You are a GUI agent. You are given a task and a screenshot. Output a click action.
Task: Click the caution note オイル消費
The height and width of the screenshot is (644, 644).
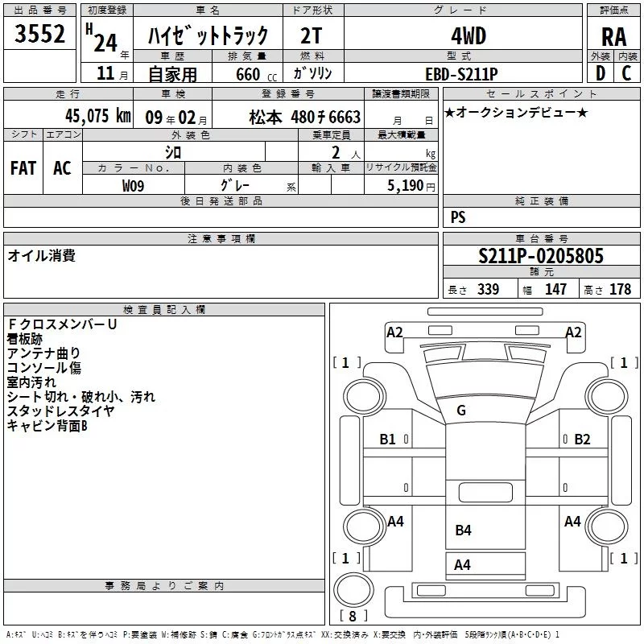click(x=42, y=255)
